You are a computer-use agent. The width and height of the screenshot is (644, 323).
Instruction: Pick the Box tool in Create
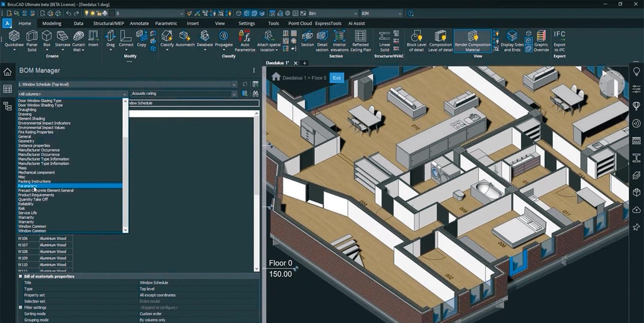(x=47, y=39)
